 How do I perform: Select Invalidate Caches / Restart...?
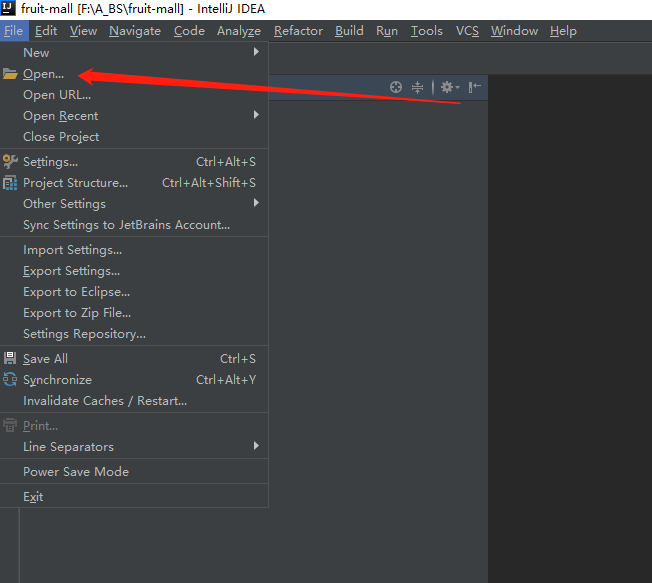(x=134, y=401)
